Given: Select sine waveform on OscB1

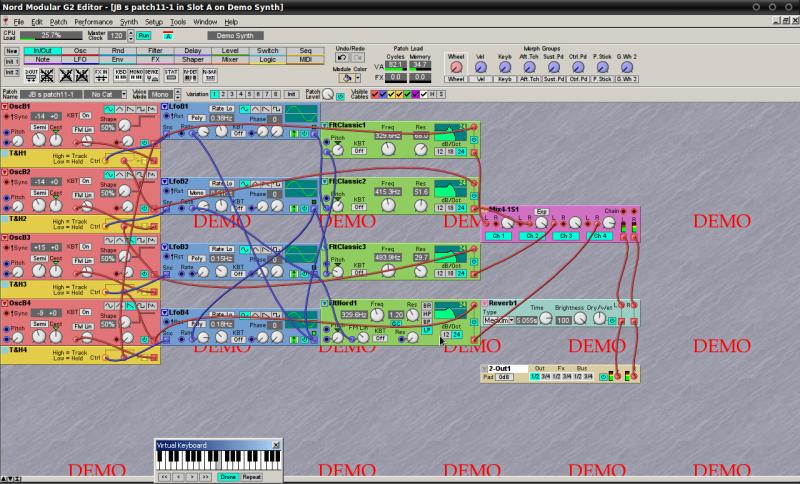Looking at the screenshot, I should click(109, 109).
